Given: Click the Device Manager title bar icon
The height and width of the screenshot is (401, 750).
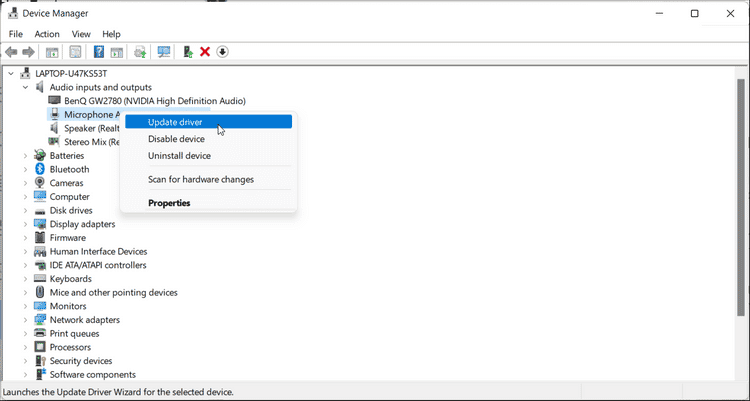Looking at the screenshot, I should [13, 13].
